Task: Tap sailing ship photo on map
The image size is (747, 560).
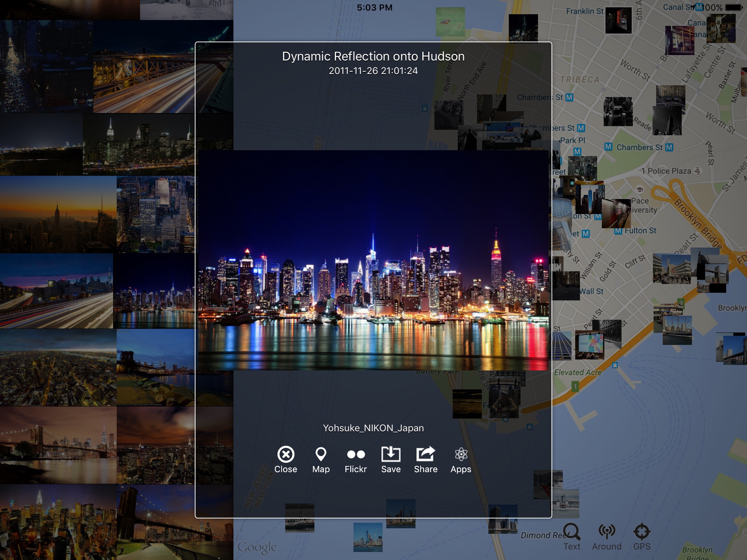Action: point(677,330)
